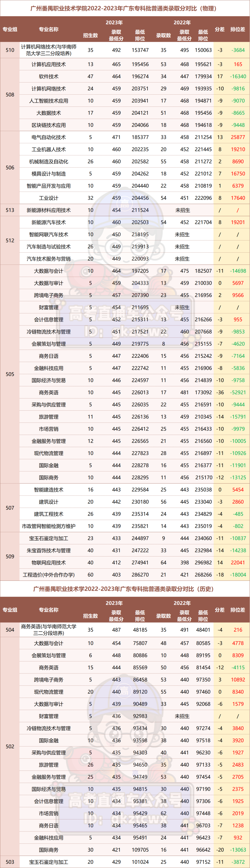250x868 pixels.
Task: Select group code cell 505
Action: coord(10,374)
